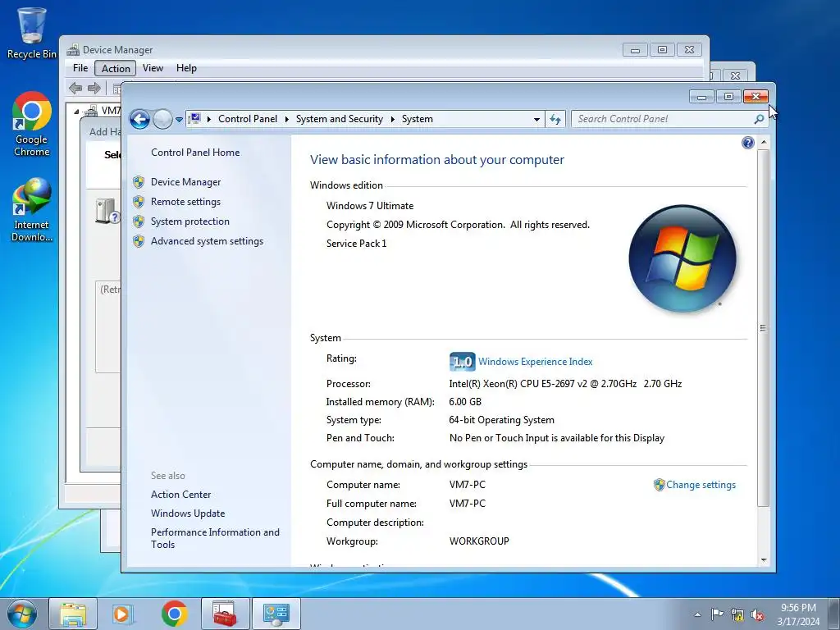Open Windows Update link

click(188, 514)
